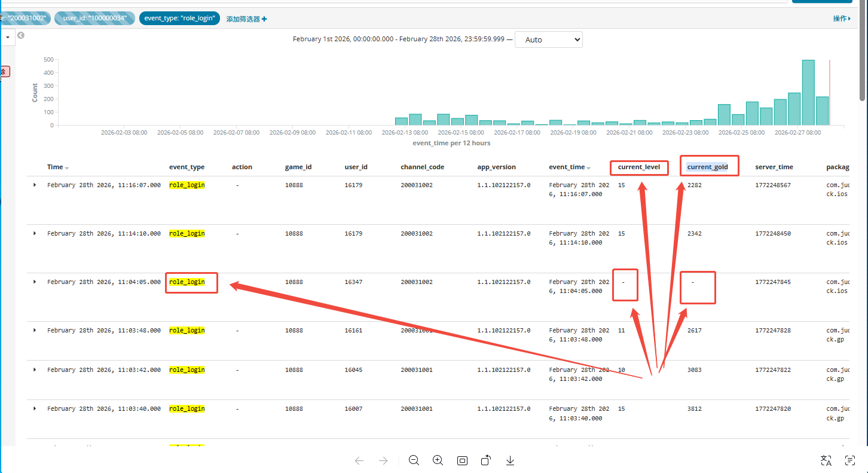Click the zoom out magnifier icon
Screen dimensions: 868x473
point(414,460)
